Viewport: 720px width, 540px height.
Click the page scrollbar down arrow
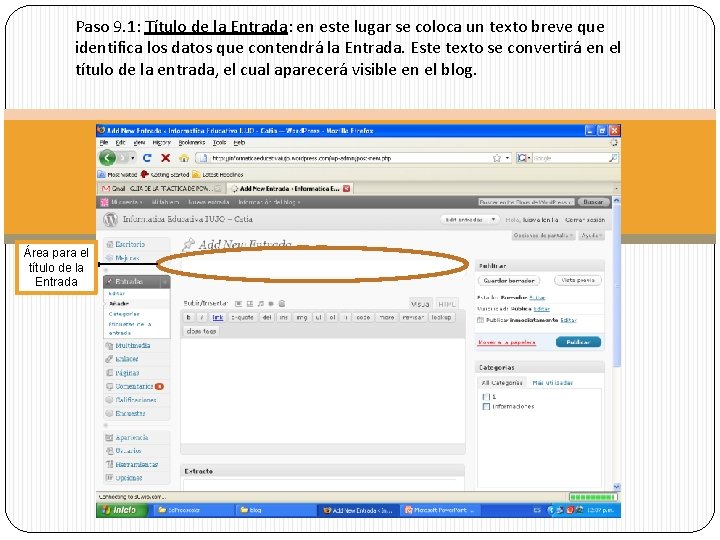pyautogui.click(x=616, y=486)
